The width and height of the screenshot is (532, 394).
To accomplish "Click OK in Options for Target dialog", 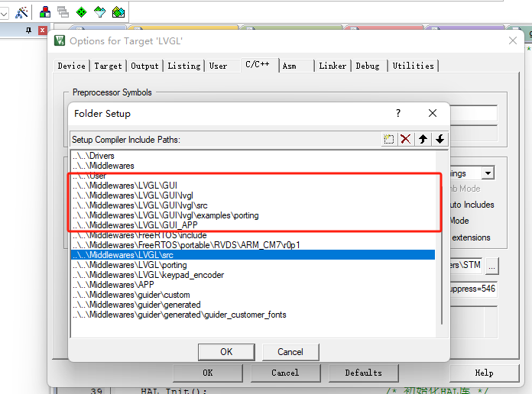I will (x=208, y=373).
